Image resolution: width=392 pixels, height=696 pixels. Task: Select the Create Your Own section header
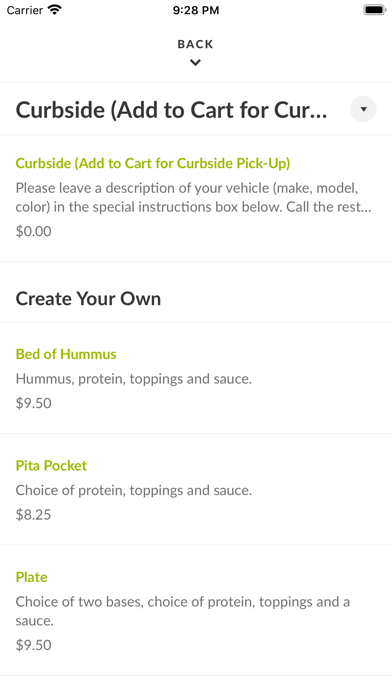(x=88, y=298)
